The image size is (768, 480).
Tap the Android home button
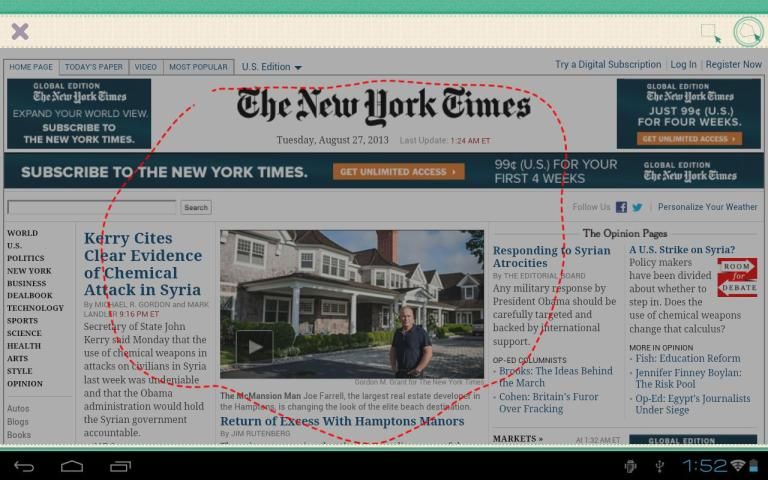coord(72,466)
